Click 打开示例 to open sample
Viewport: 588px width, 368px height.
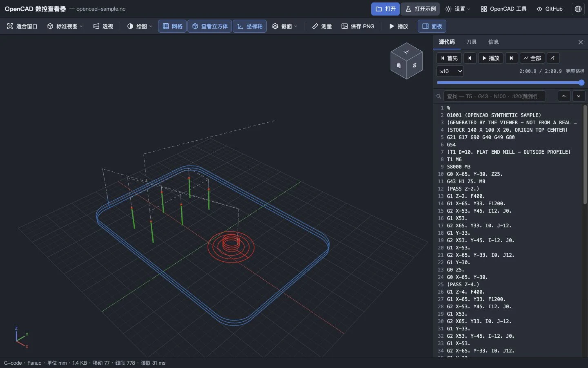[x=420, y=9]
